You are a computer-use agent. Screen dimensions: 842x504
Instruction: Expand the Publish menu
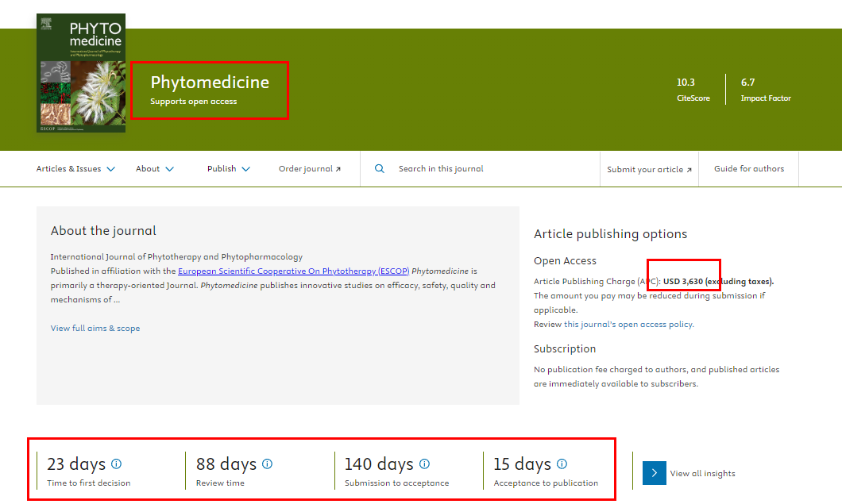pos(229,168)
